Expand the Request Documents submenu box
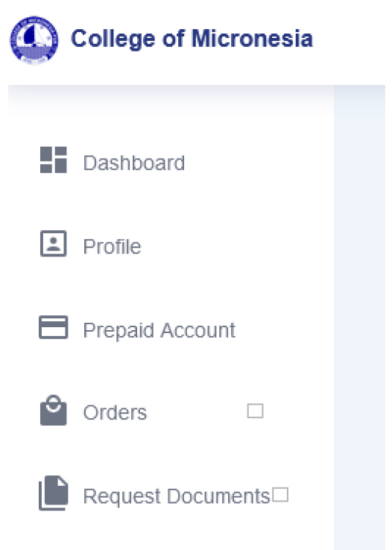 pyautogui.click(x=280, y=495)
